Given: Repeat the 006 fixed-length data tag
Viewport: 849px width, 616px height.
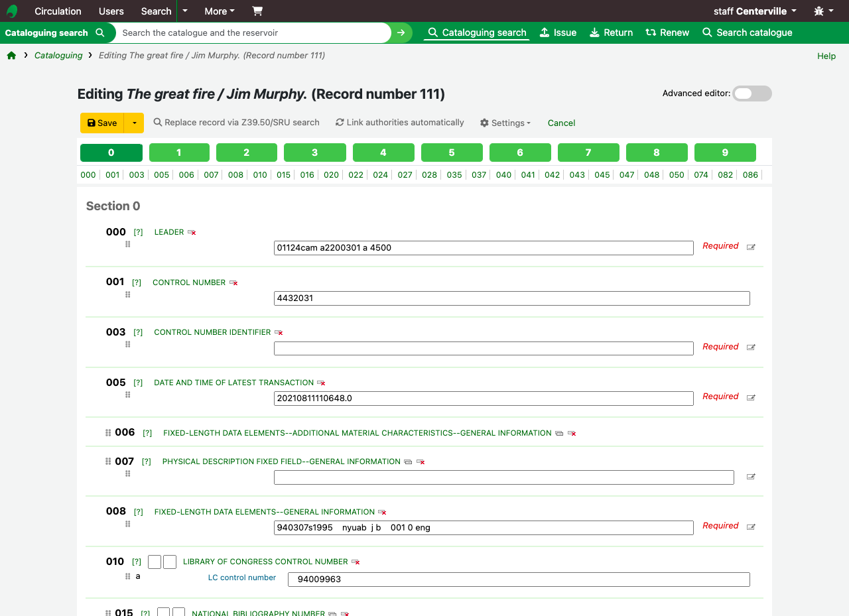Looking at the screenshot, I should (559, 434).
